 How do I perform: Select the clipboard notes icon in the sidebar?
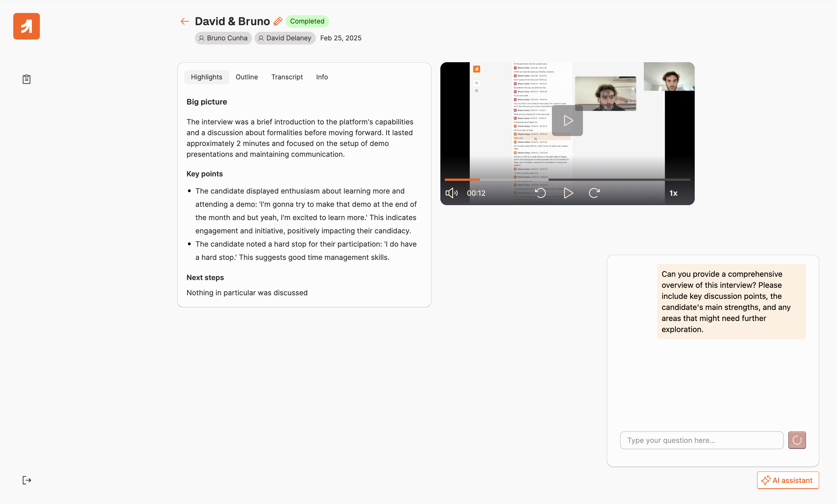point(26,79)
